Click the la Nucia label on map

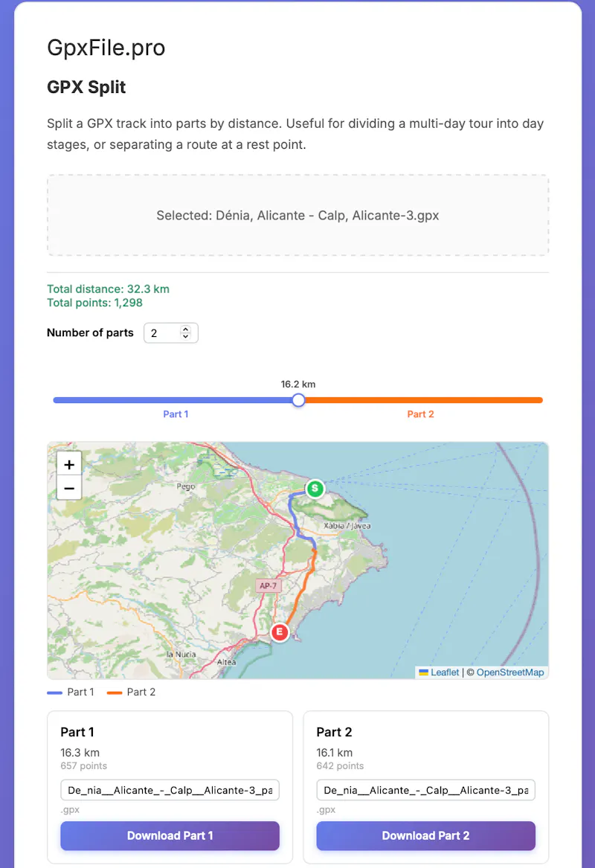pos(181,655)
